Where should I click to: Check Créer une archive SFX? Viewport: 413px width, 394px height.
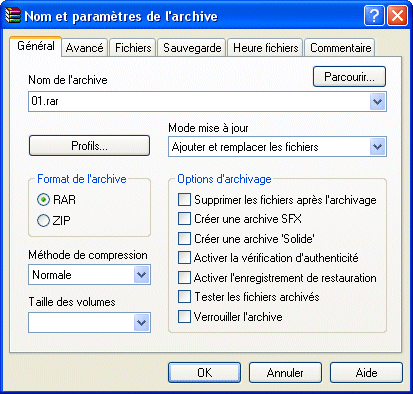coord(184,219)
